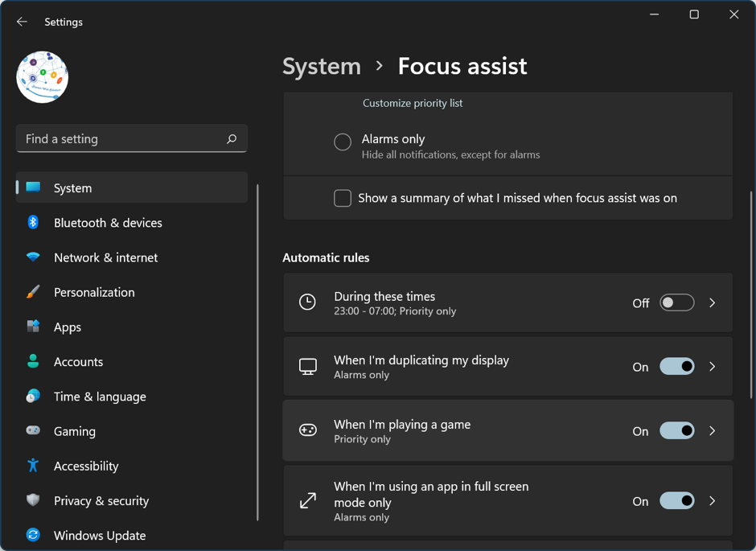
Task: Click the 'Automatic rules' section heading
Action: pyautogui.click(x=326, y=258)
